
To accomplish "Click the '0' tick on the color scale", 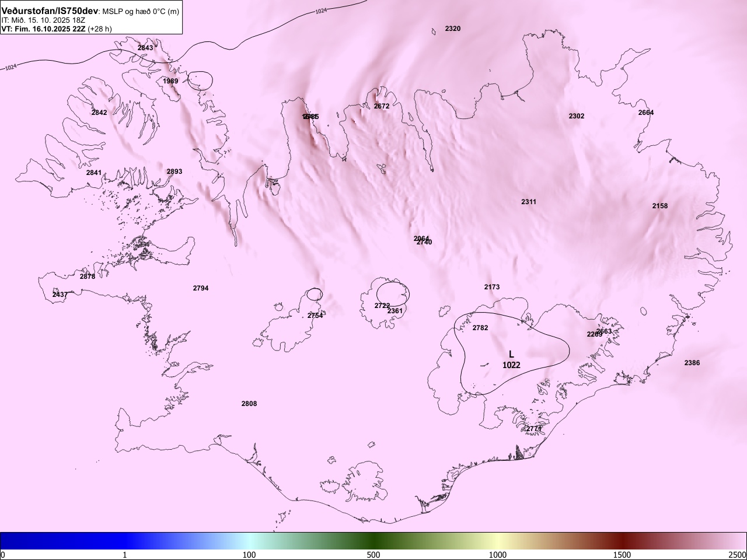I will click(x=3, y=554).
